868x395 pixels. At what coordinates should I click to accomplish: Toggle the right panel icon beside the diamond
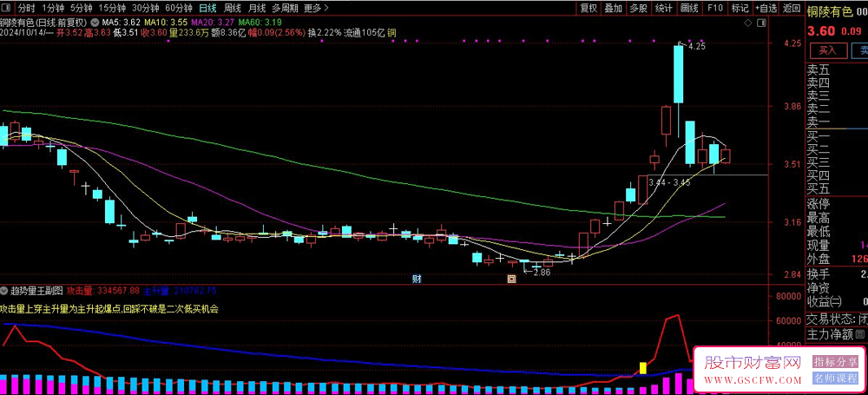762,23
